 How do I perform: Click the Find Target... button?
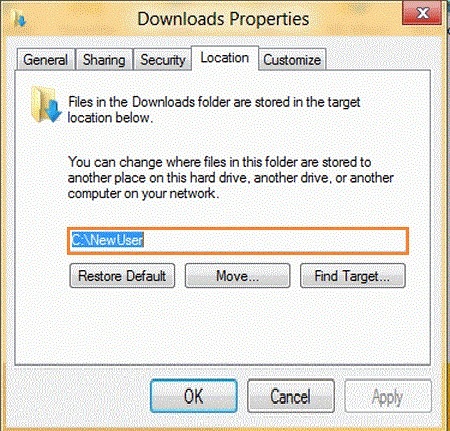[x=353, y=276]
